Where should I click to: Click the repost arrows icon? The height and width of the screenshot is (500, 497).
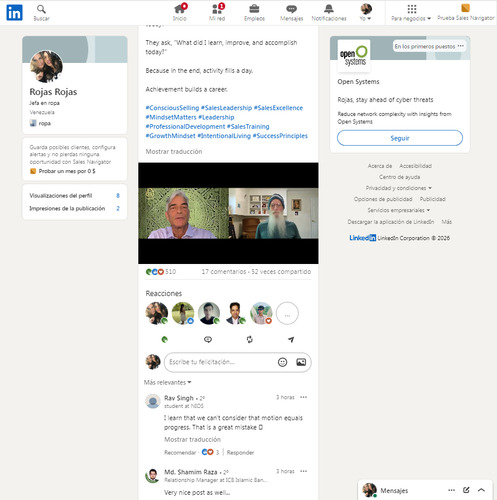pyautogui.click(x=250, y=339)
